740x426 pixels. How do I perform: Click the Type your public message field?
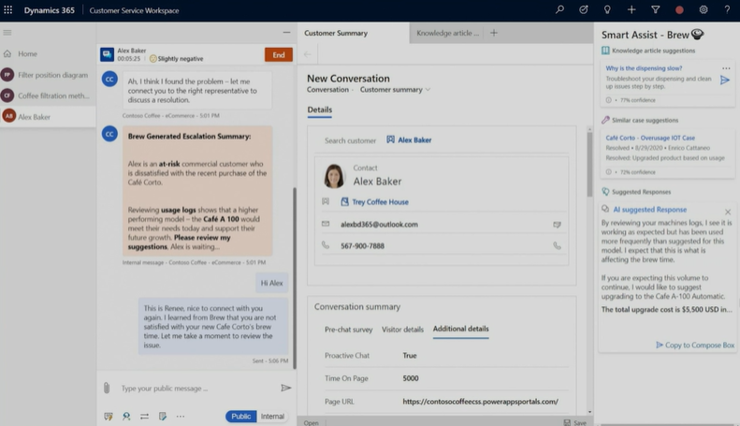[198, 388]
